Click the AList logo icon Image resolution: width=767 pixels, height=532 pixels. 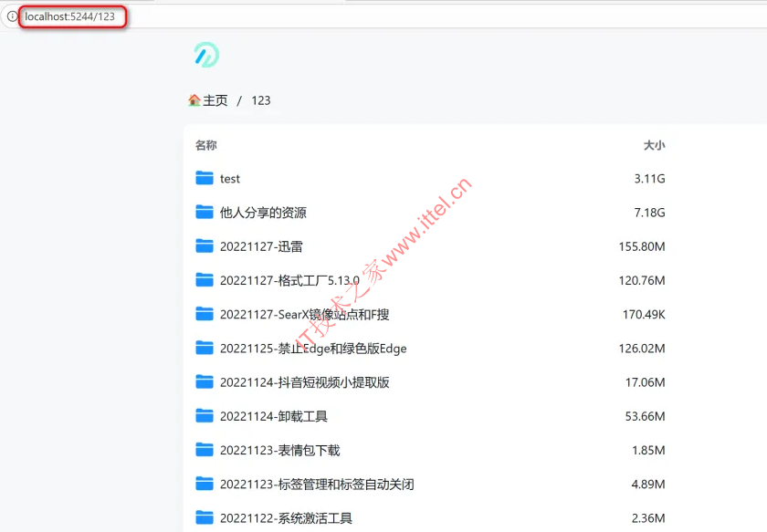click(206, 56)
